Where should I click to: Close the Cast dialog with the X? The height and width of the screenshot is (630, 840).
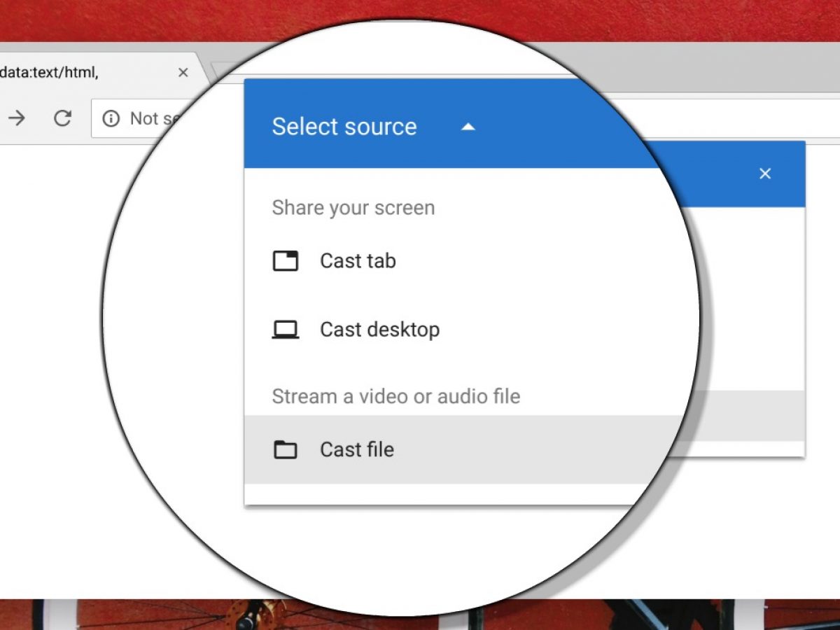(765, 174)
